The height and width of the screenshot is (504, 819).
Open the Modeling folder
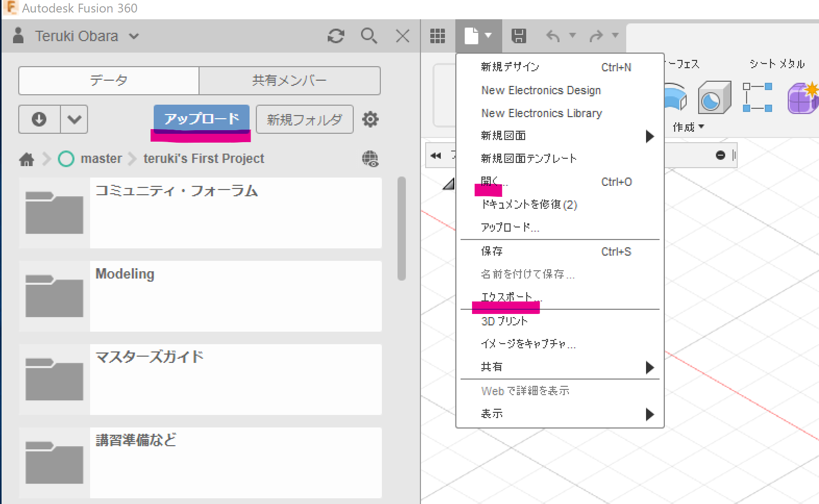point(201,296)
